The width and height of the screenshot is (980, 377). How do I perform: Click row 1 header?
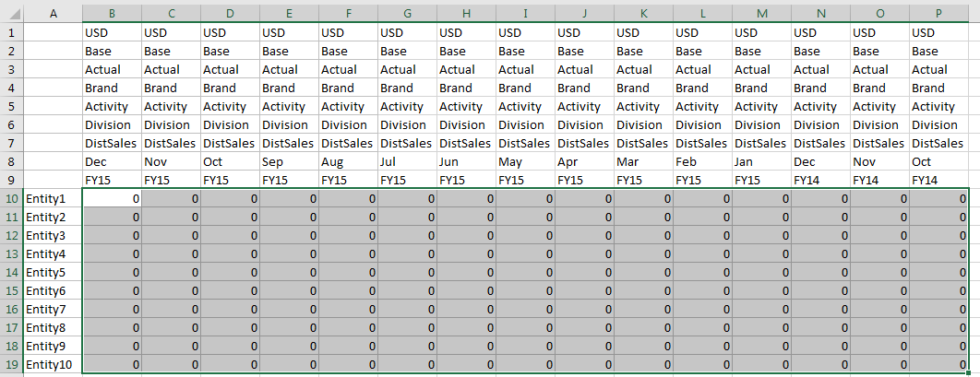point(11,32)
